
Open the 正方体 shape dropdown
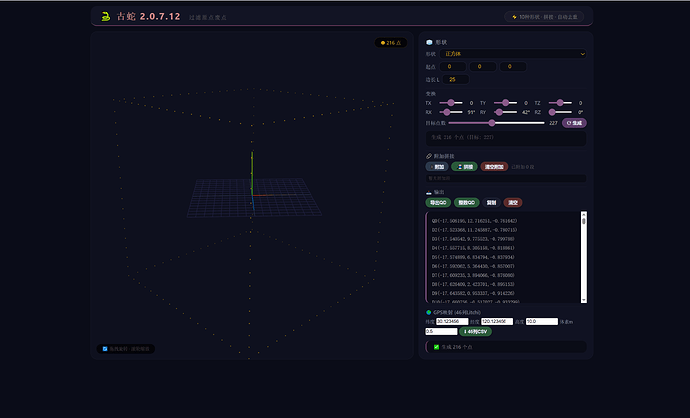coord(513,54)
